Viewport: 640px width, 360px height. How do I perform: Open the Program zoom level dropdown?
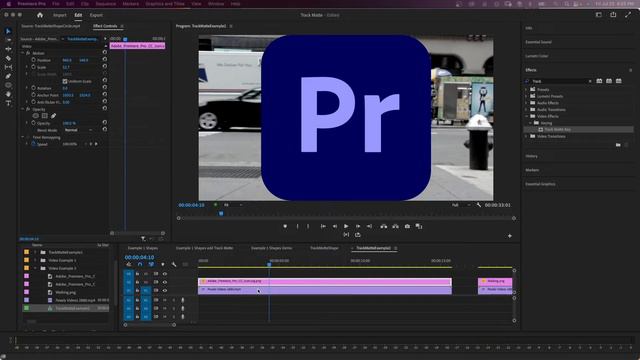pos(233,205)
